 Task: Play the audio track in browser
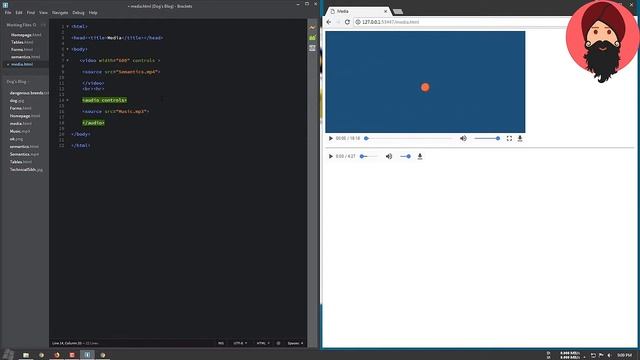331,156
